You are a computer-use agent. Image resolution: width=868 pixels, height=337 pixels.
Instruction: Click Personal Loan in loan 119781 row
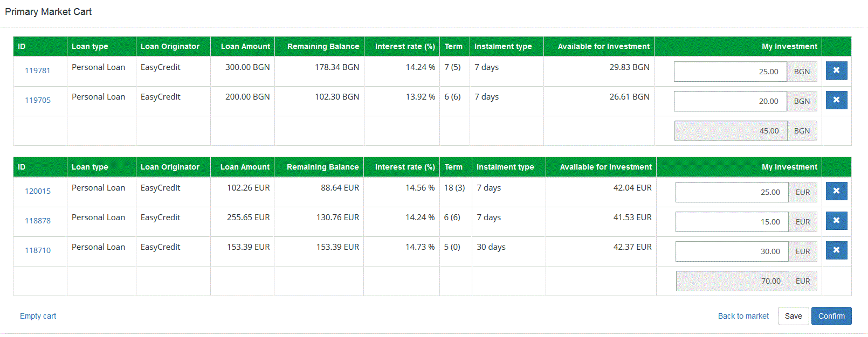pyautogui.click(x=98, y=67)
